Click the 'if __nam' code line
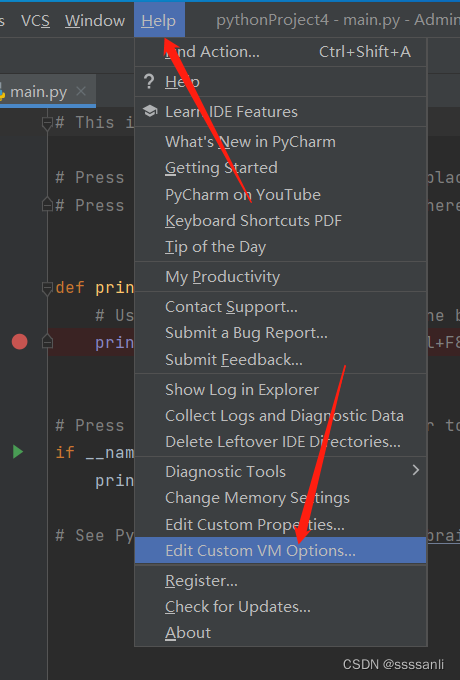The image size is (460, 680). pyautogui.click(x=95, y=453)
